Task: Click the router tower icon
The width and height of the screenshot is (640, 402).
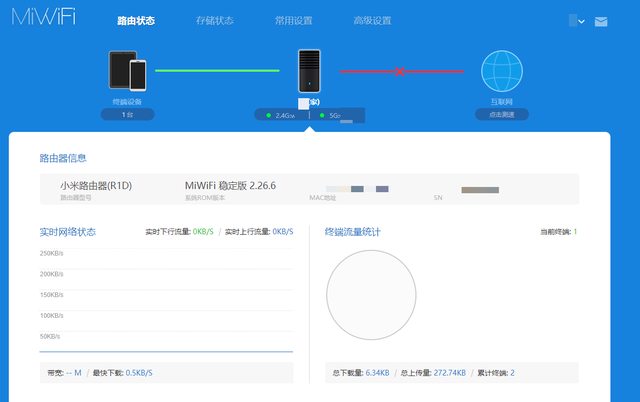Action: tap(309, 70)
